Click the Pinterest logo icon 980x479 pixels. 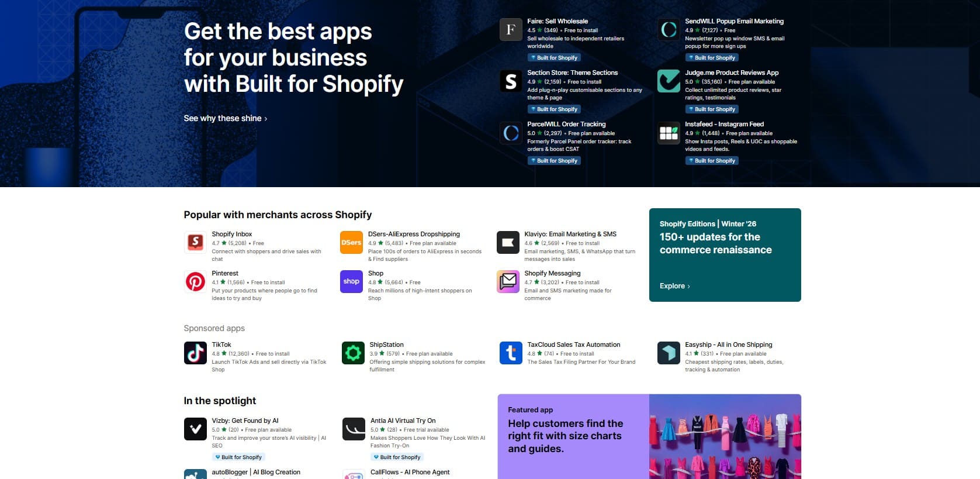195,281
